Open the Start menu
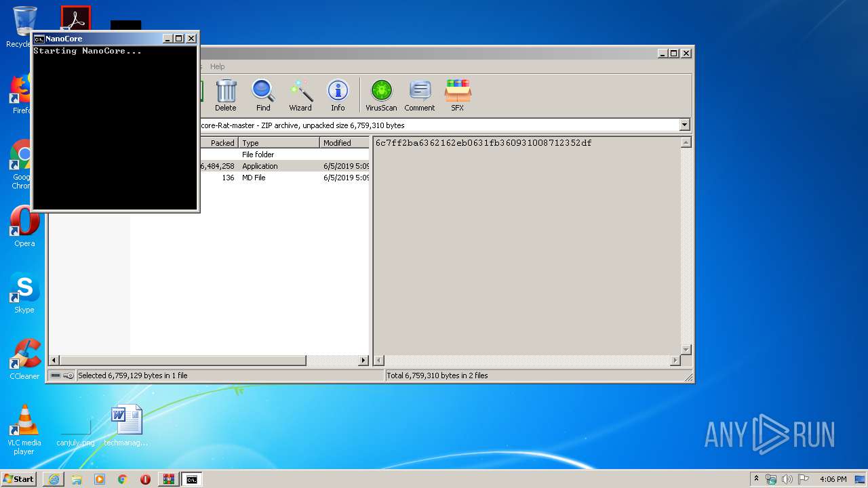This screenshot has height=488, width=868. coord(18,479)
